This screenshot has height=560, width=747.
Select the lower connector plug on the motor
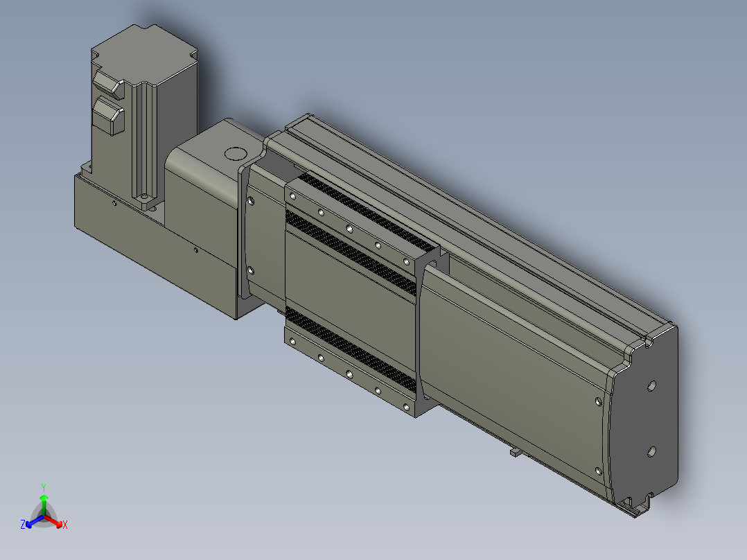109,115
